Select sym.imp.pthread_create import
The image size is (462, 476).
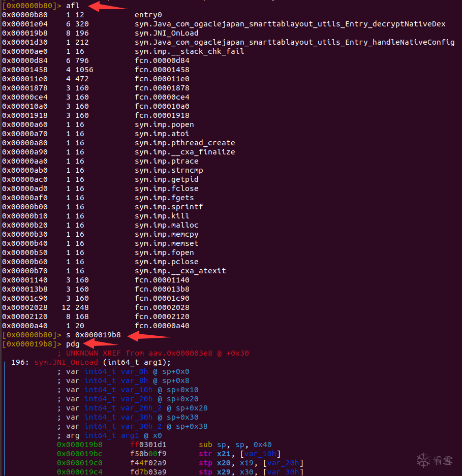click(x=184, y=143)
